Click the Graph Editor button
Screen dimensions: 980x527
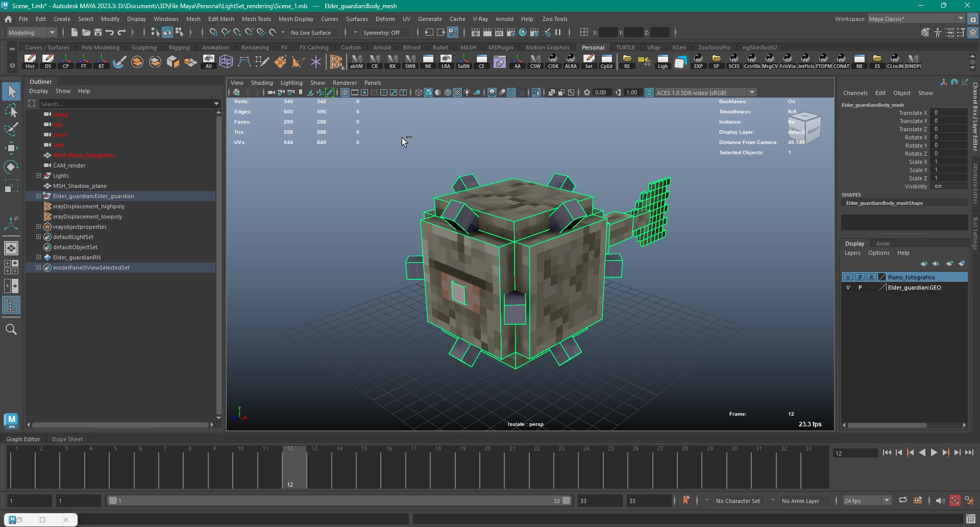[x=23, y=439]
